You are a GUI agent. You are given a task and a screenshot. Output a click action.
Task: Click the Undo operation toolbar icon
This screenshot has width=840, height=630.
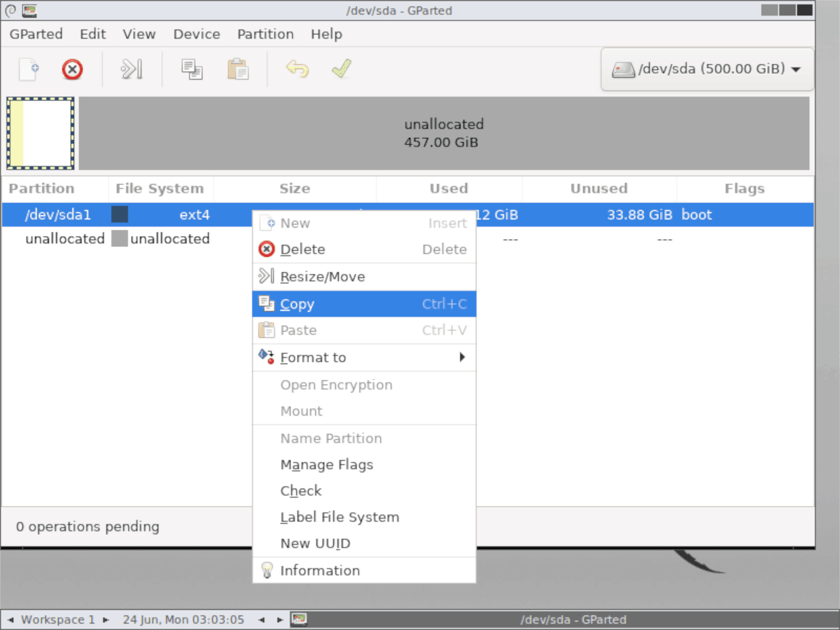coord(297,69)
